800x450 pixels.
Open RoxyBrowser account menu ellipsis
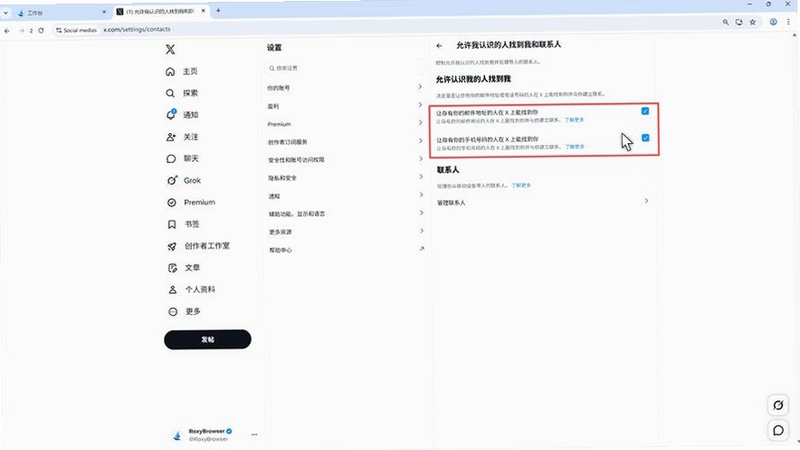(x=254, y=435)
